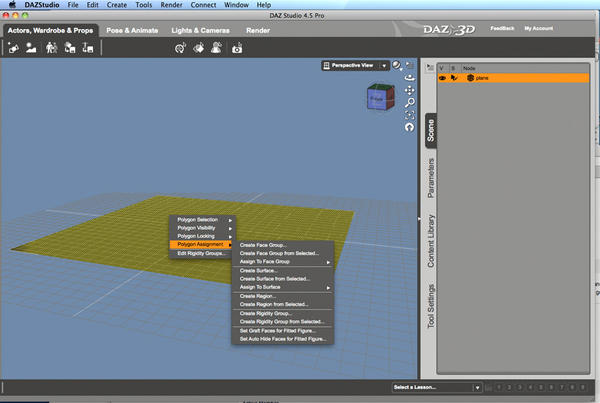Click the view orientation cube
The height and width of the screenshot is (403, 600).
pyautogui.click(x=380, y=97)
